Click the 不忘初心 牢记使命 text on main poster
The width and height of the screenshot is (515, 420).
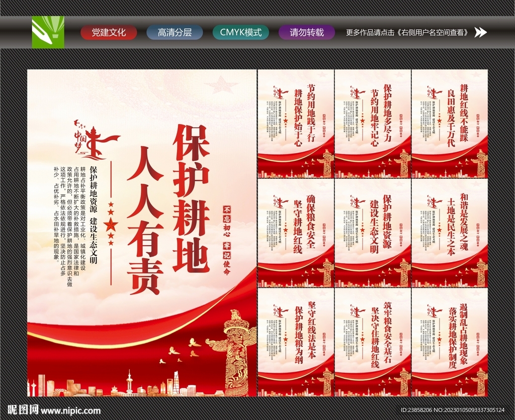(227, 241)
